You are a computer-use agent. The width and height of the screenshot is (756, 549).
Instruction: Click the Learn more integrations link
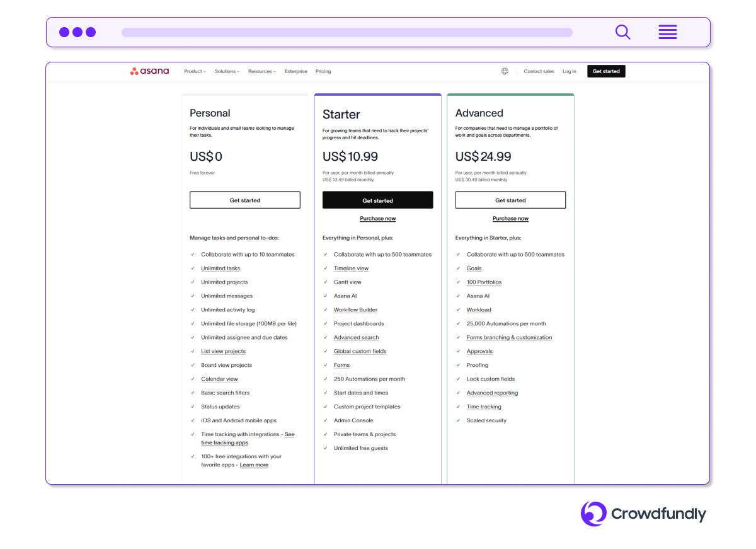[x=254, y=465]
